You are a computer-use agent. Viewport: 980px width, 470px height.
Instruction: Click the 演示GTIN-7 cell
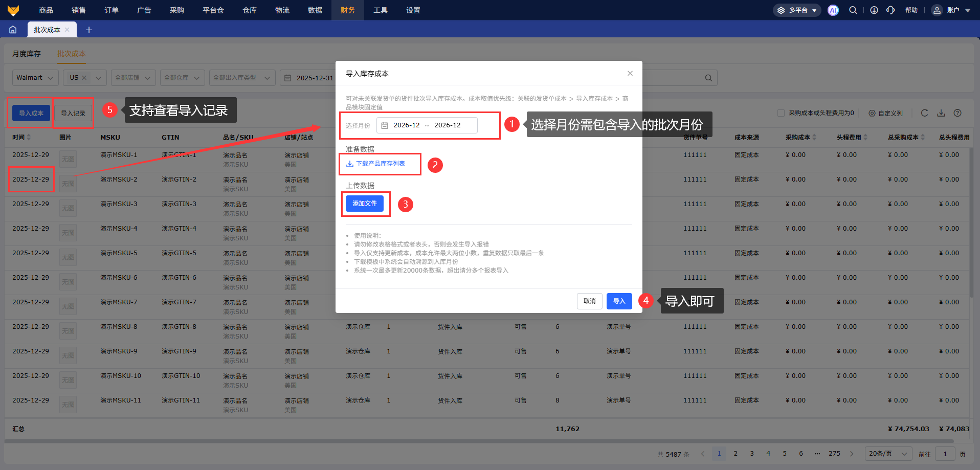(x=179, y=302)
